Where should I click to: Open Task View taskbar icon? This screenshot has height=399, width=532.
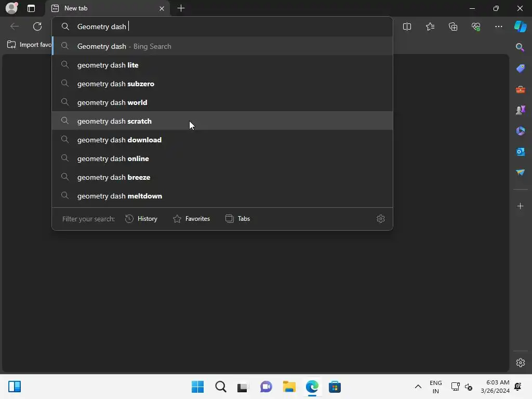[243, 387]
